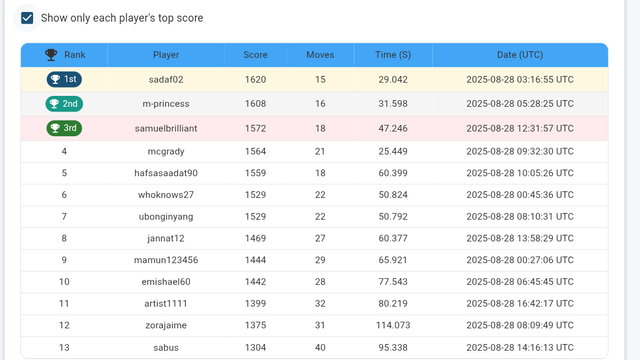Screen dimensions: 640x360
Task: Click date 2025-08-28 16:42:17 UTC
Action: tap(520, 304)
